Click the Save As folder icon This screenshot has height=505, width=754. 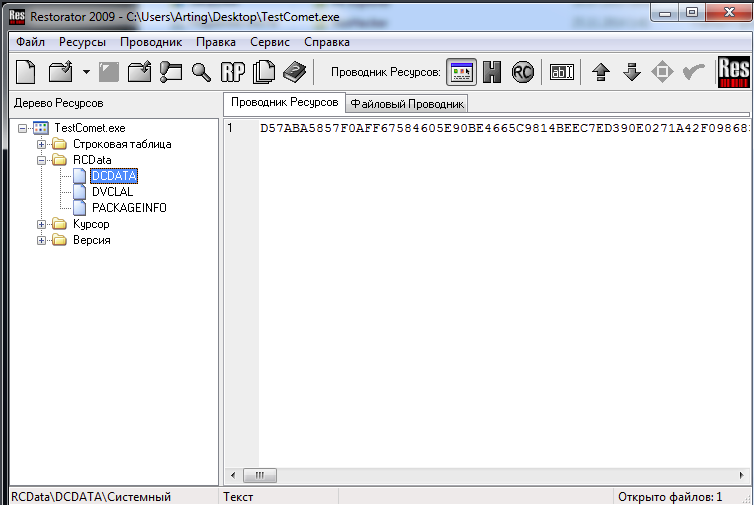139,72
